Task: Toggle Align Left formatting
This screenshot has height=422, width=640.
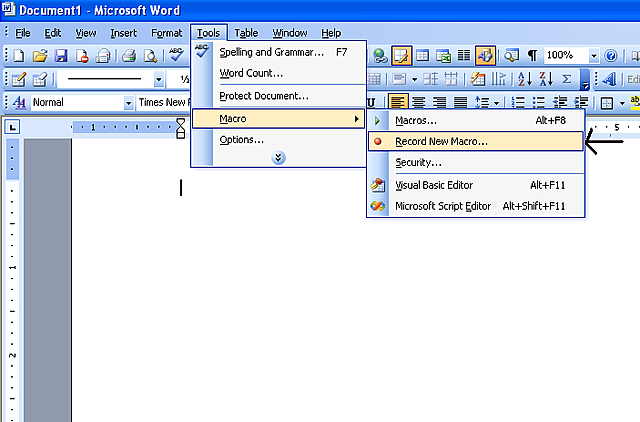Action: click(x=397, y=102)
